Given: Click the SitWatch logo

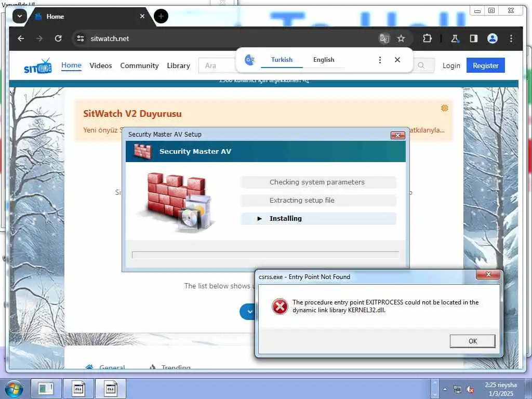Looking at the screenshot, I should [37, 66].
